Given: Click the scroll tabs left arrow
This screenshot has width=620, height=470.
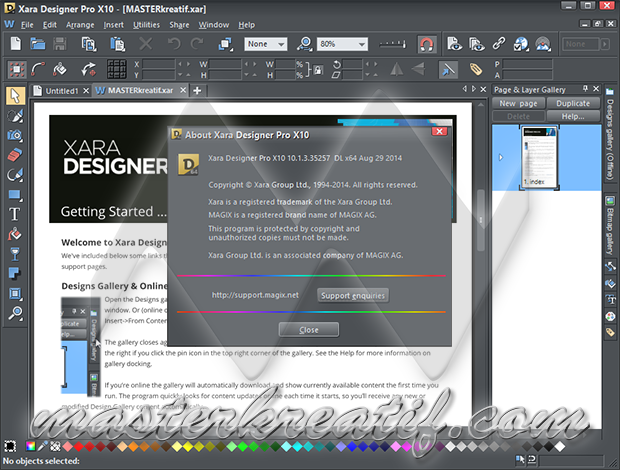Looking at the screenshot, I should pyautogui.click(x=465, y=89).
